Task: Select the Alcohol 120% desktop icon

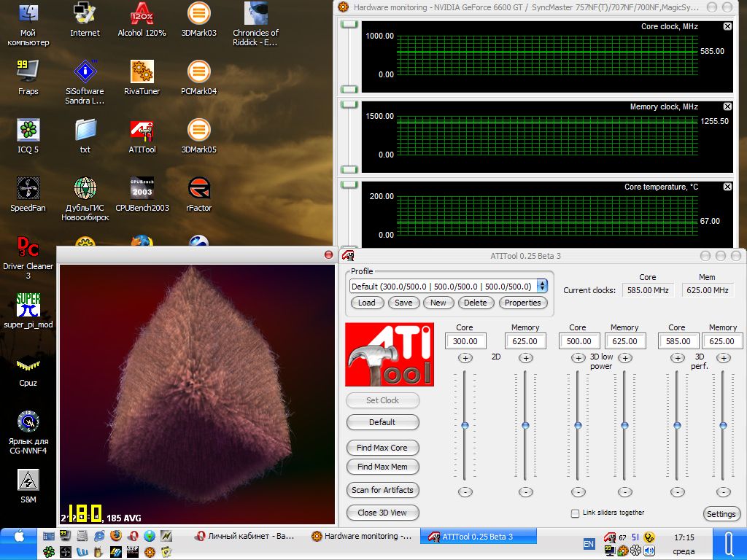Action: pyautogui.click(x=142, y=20)
